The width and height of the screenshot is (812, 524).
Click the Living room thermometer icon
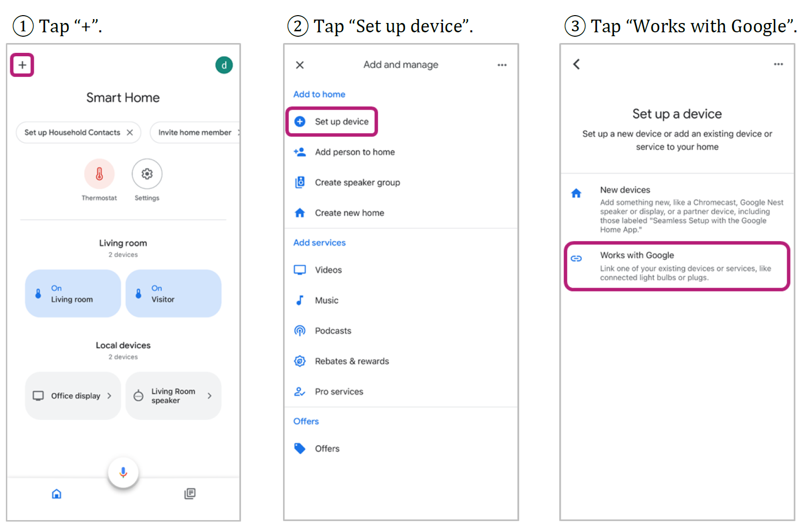pyautogui.click(x=39, y=294)
